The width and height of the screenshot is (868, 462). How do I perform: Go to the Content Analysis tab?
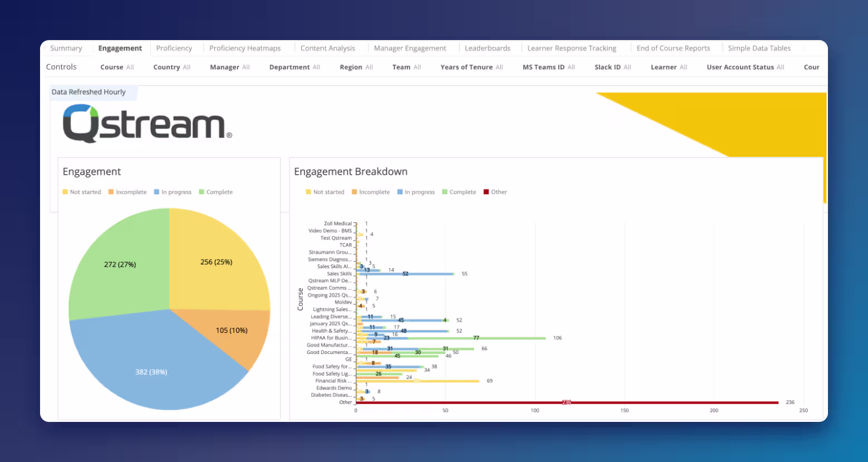[328, 48]
